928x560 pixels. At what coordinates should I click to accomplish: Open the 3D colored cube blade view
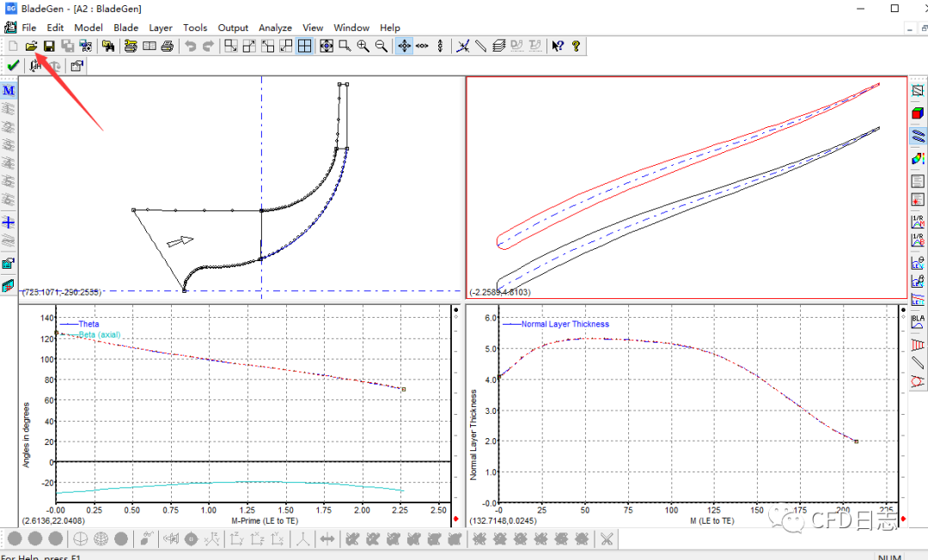[x=917, y=113]
